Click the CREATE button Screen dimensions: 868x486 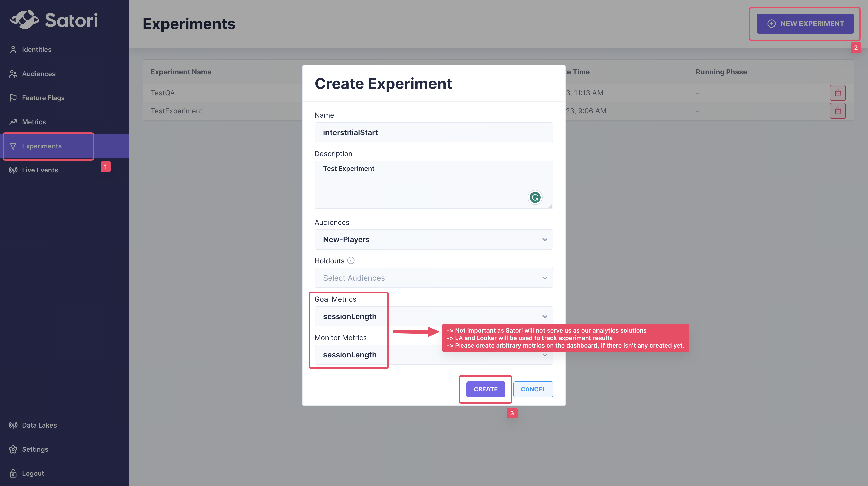pyautogui.click(x=485, y=389)
